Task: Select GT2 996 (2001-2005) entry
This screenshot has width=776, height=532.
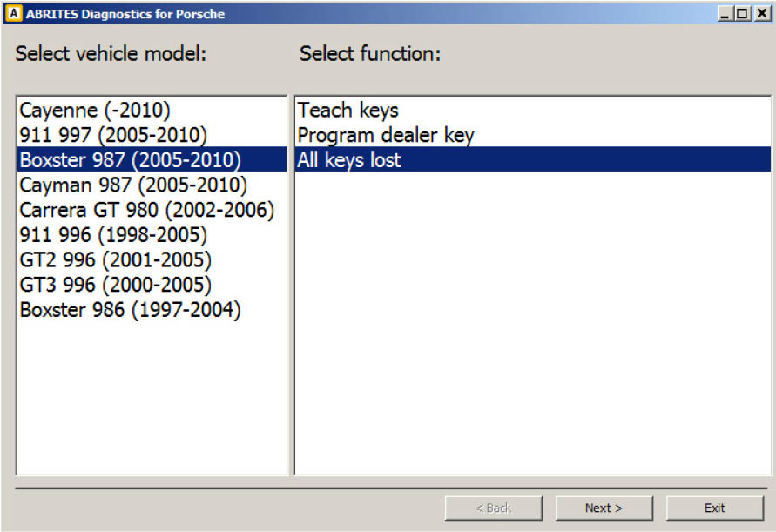Action: pyautogui.click(x=115, y=259)
